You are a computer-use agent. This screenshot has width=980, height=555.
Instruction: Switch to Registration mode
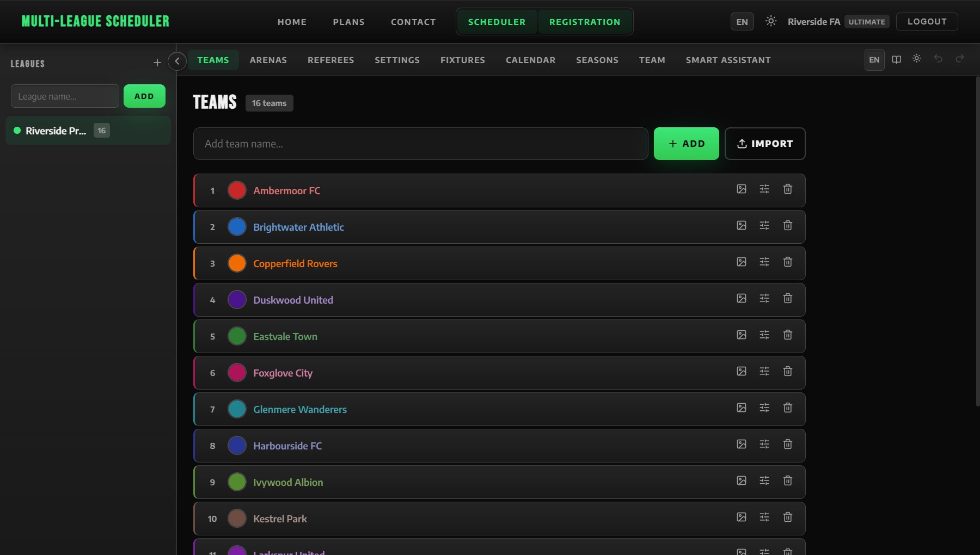[585, 22]
